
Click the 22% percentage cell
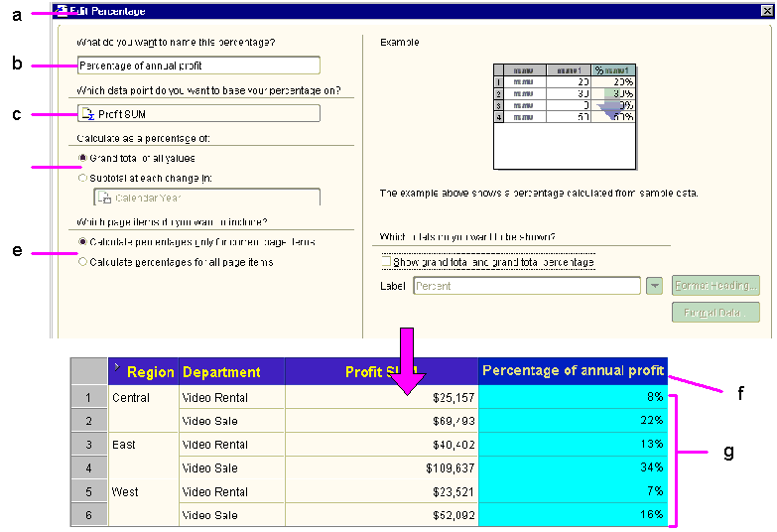point(573,420)
